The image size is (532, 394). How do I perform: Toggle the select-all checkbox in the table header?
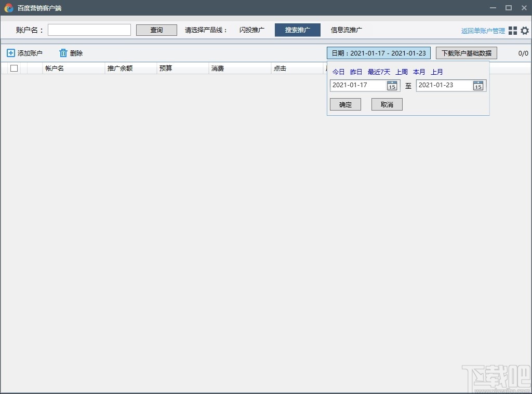point(14,68)
